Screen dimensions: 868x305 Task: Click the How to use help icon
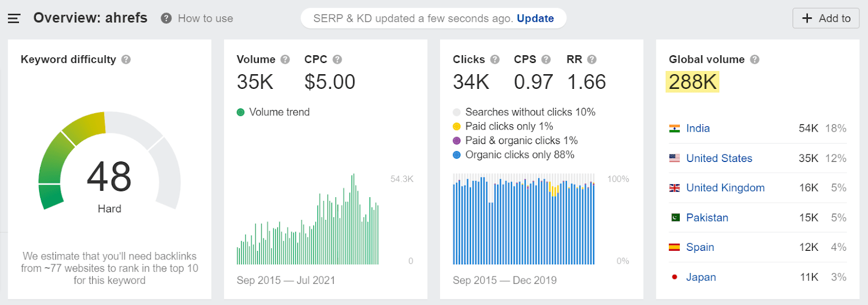[167, 18]
